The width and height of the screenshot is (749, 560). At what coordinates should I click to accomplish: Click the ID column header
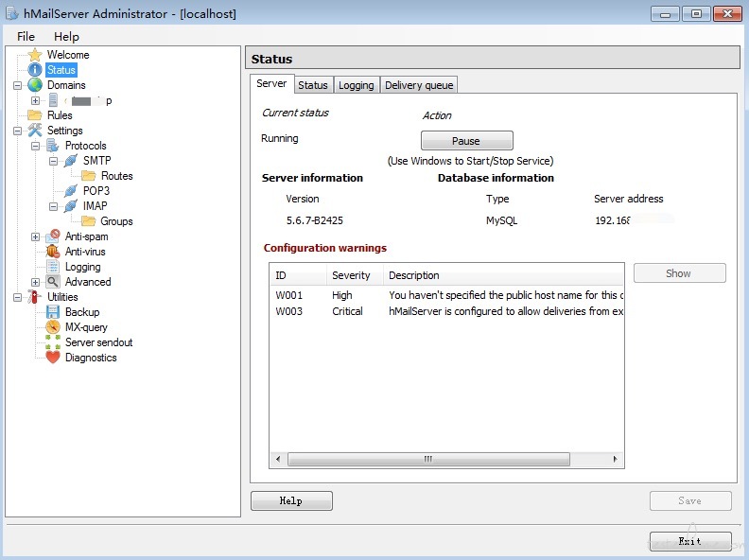[x=299, y=275]
